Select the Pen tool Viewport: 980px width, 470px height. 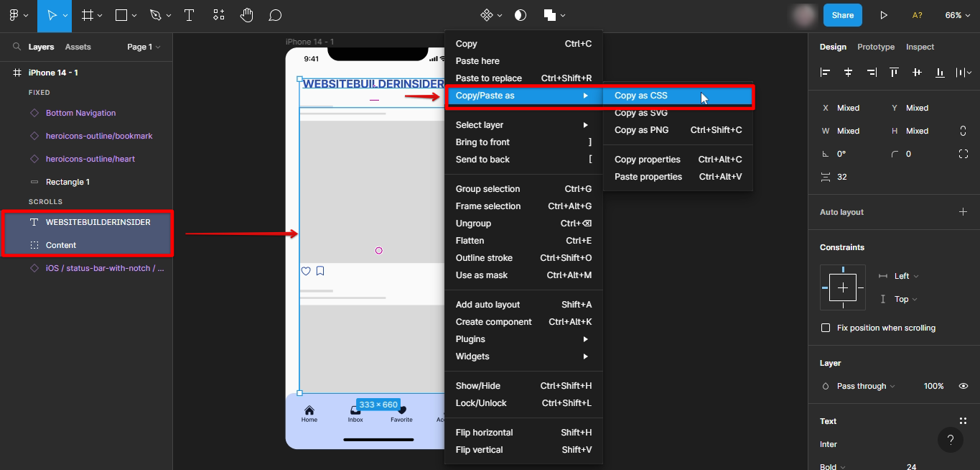[155, 15]
